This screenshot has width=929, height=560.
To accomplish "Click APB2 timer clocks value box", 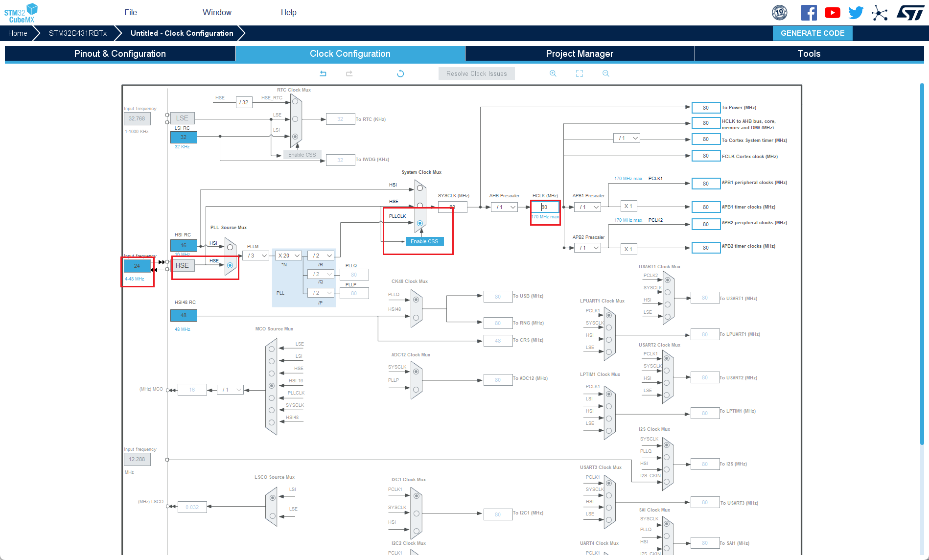I will coord(706,248).
